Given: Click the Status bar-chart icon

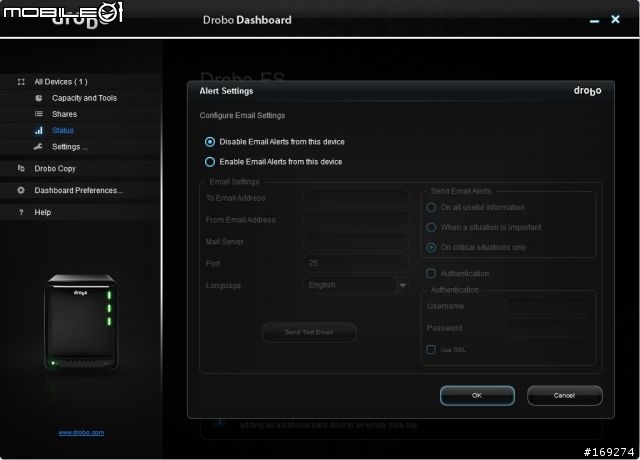Looking at the screenshot, I should (x=39, y=130).
